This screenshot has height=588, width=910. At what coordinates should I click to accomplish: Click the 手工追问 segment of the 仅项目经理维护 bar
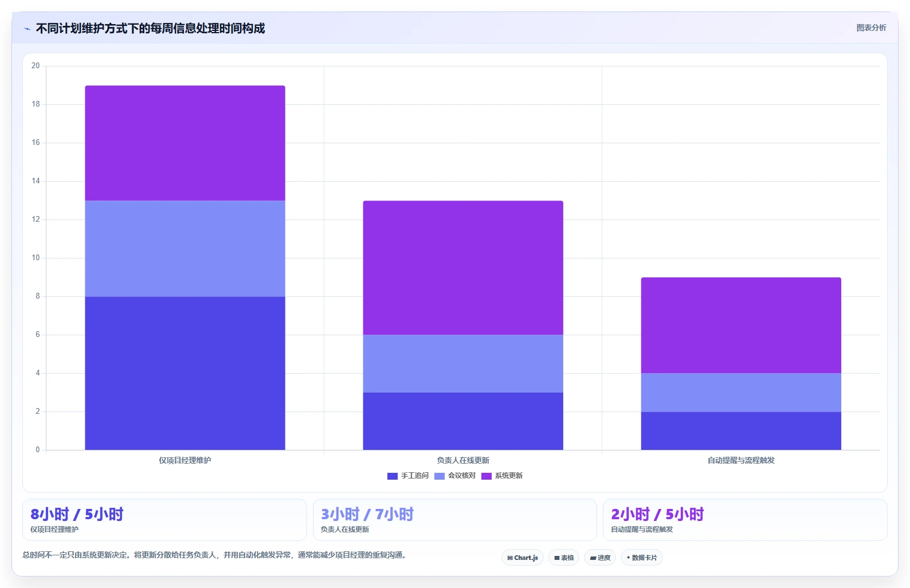tap(185, 373)
